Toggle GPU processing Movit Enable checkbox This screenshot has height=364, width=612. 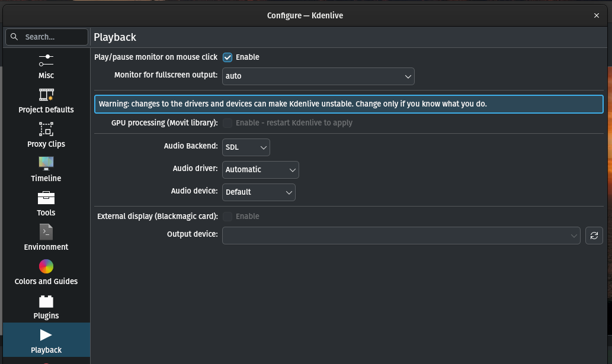coord(228,123)
